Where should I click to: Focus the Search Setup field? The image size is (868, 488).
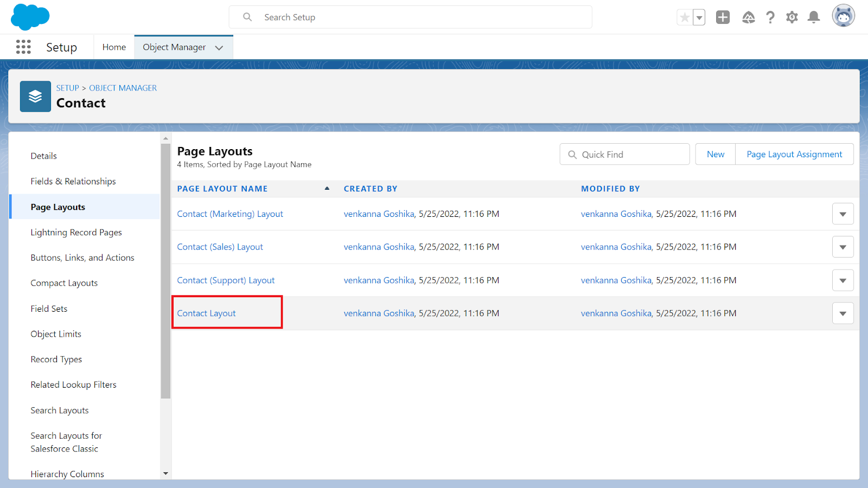click(x=410, y=17)
